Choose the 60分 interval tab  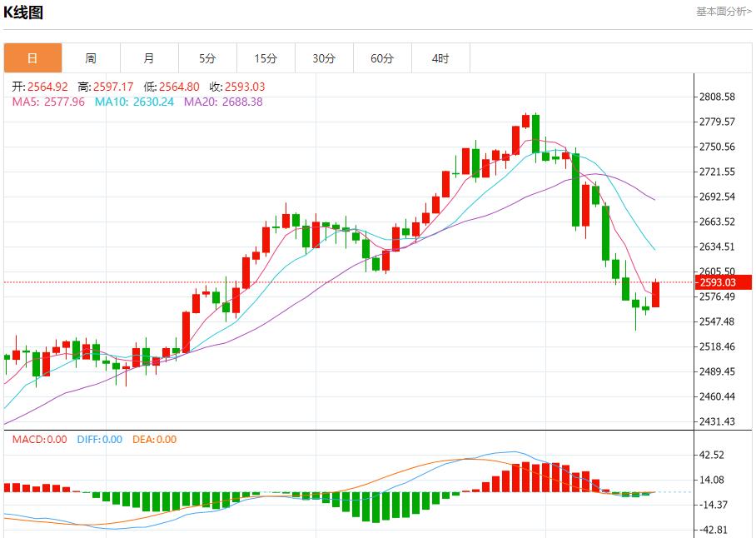[x=382, y=58]
